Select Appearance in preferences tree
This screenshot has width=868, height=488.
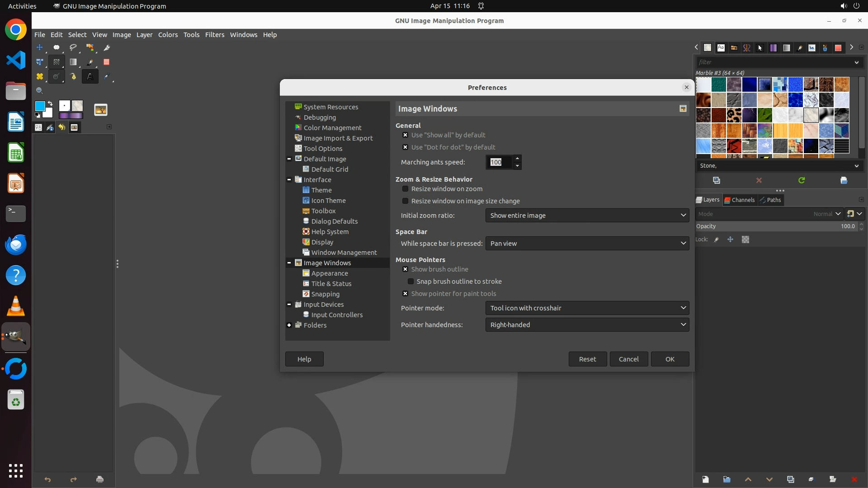point(330,273)
